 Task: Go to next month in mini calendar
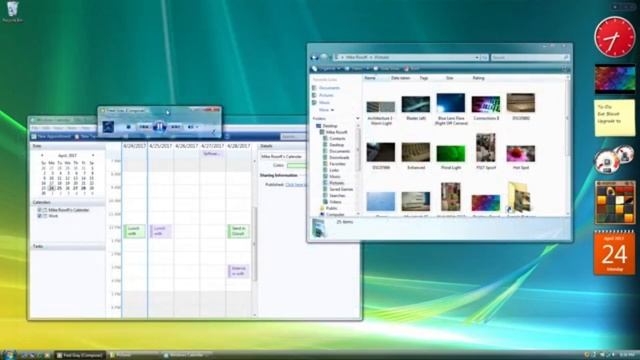click(x=93, y=156)
